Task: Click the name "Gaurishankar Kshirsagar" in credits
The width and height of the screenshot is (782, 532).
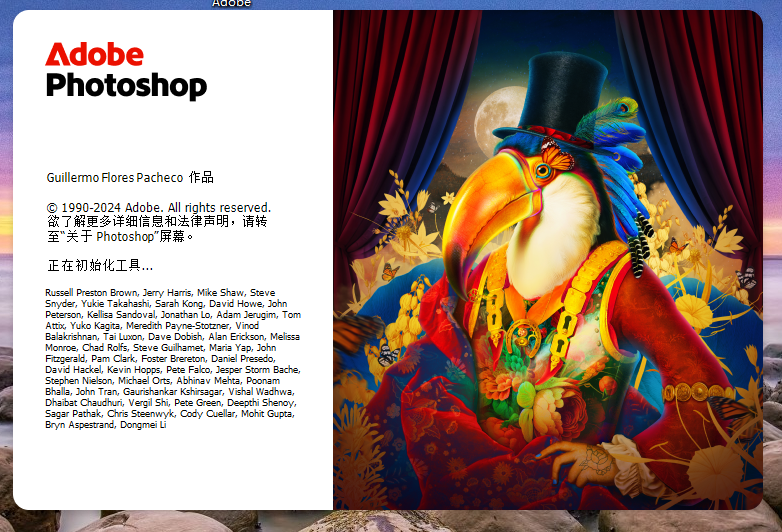Action: (x=173, y=391)
